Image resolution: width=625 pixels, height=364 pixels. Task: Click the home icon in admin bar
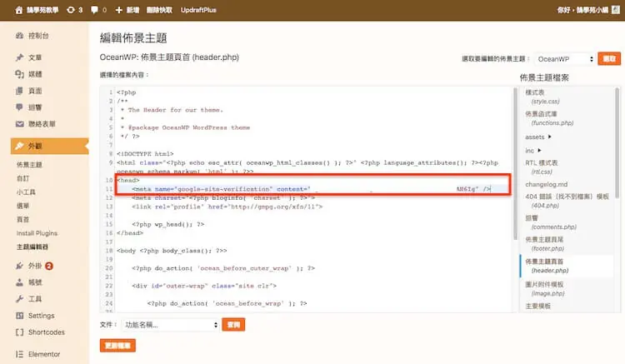click(18, 10)
